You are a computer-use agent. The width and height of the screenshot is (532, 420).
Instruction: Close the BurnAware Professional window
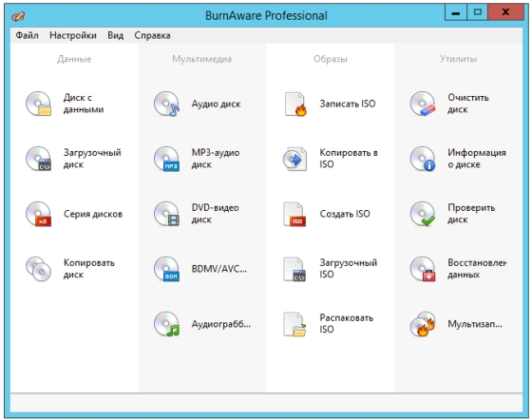click(505, 12)
